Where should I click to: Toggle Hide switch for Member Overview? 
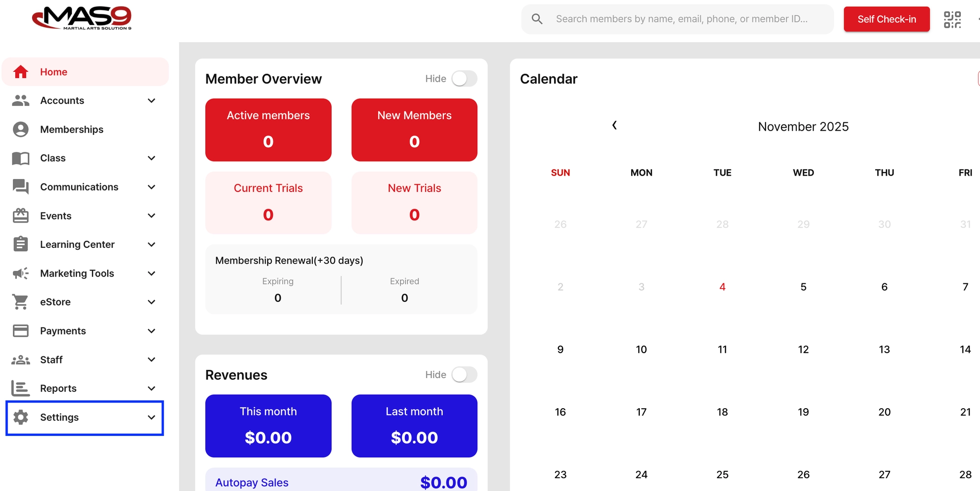(464, 78)
